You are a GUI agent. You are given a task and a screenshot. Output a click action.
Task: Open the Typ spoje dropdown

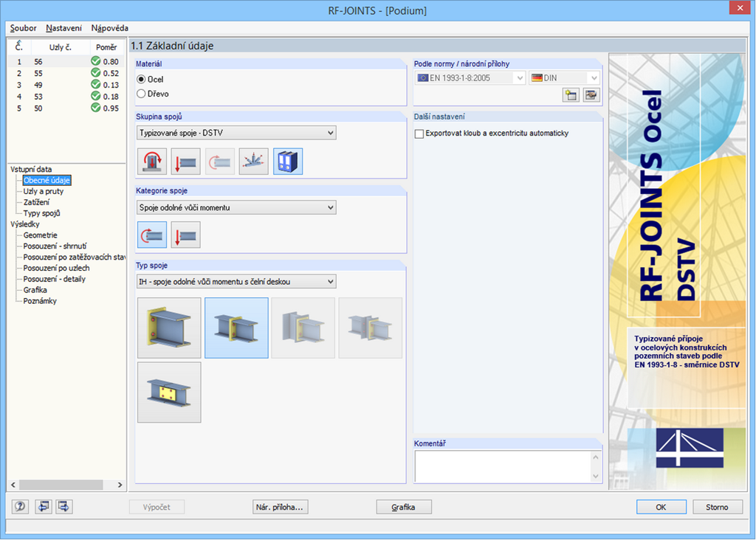point(236,282)
